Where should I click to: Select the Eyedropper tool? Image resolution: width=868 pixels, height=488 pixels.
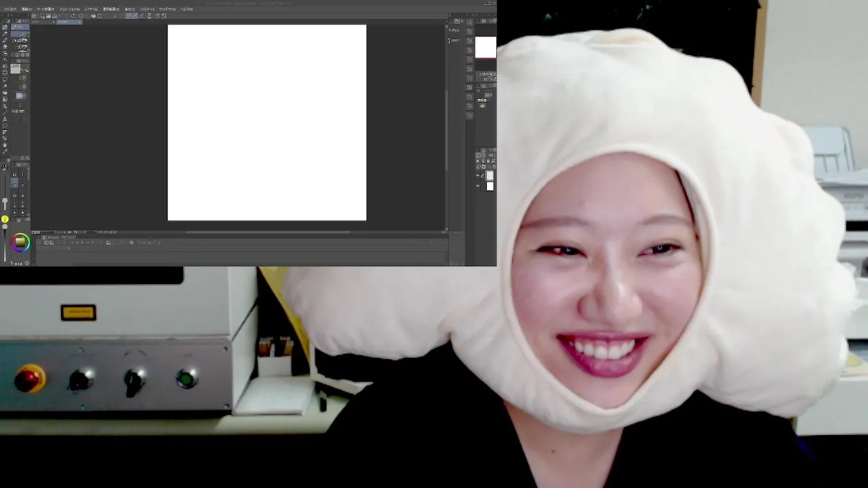(5, 152)
